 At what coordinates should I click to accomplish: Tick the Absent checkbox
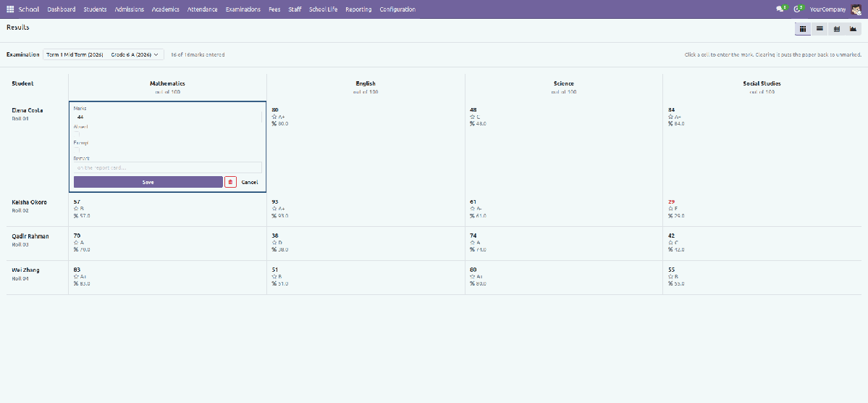[x=77, y=134]
